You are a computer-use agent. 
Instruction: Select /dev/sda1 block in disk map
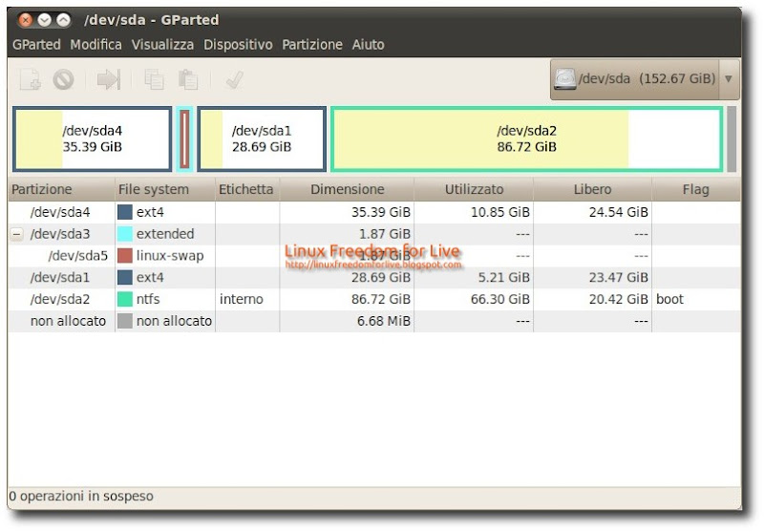[262, 138]
